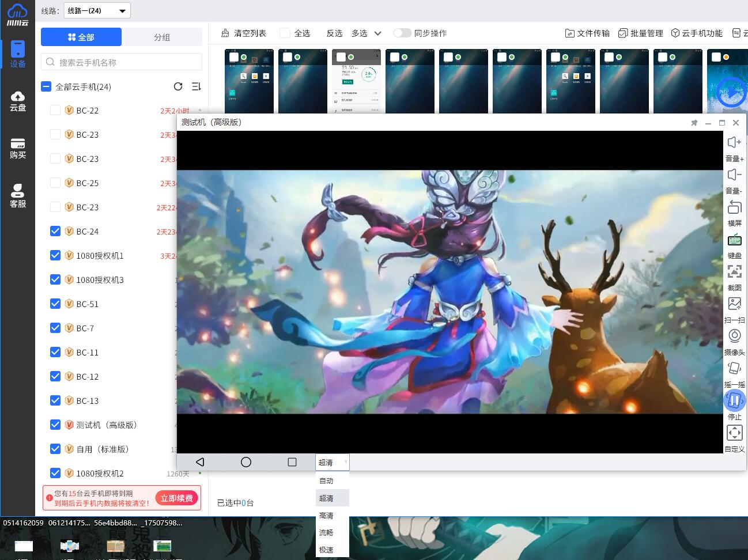Click the 搜索云手机名称 search field

coord(122,62)
